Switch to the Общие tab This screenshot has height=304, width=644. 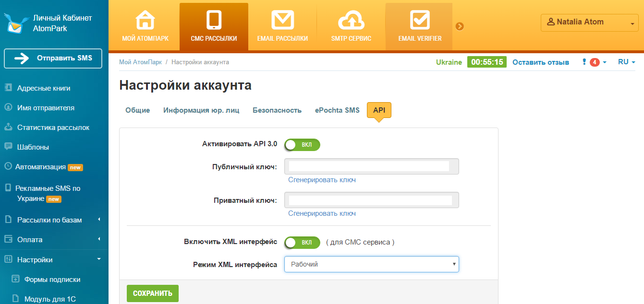click(138, 110)
